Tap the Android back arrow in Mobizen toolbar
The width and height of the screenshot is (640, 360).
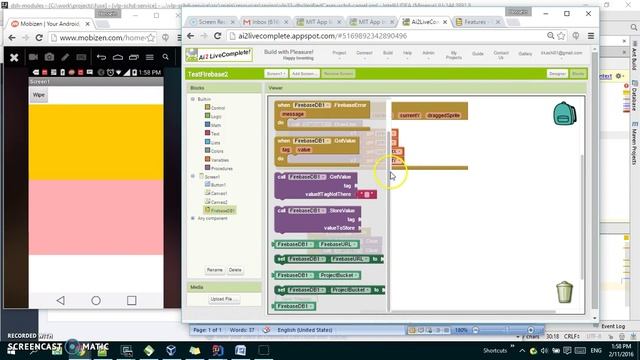point(101,57)
